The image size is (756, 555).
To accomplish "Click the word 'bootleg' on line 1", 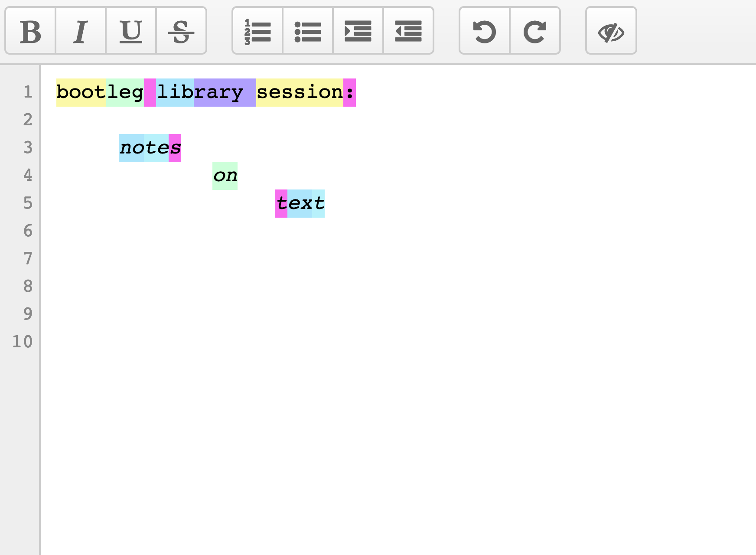I will 100,92.
